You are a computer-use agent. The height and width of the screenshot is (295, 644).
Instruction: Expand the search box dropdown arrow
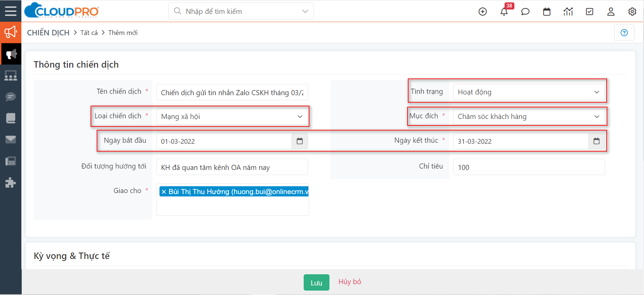[x=305, y=11]
